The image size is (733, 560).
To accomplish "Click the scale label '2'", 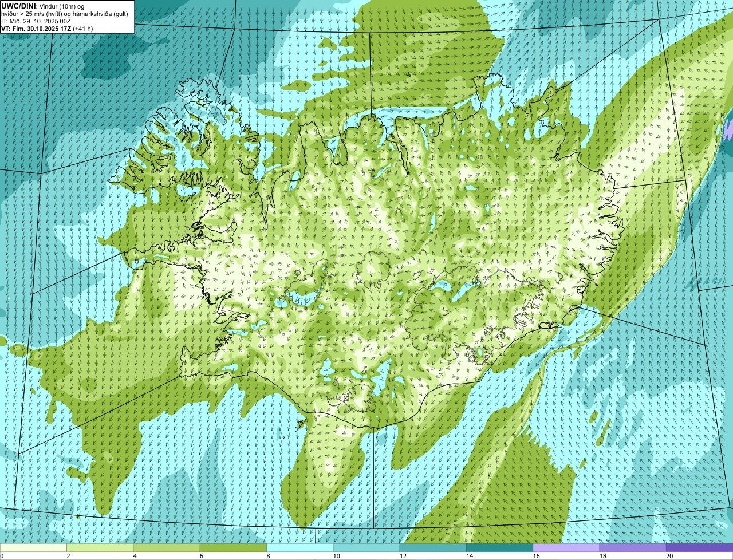I will pyautogui.click(x=68, y=556).
